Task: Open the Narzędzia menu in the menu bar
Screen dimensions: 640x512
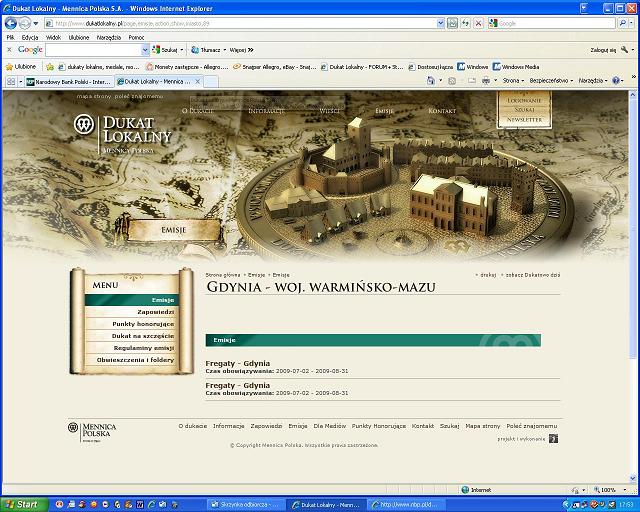Action: click(109, 38)
